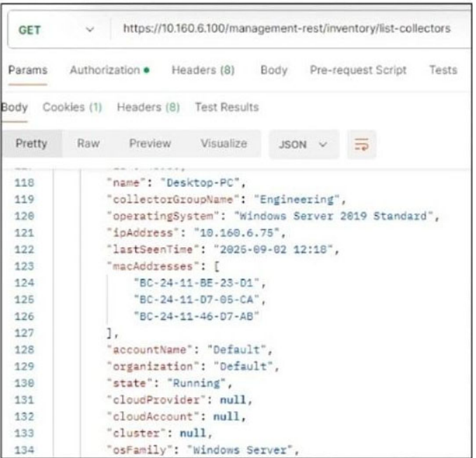The width and height of the screenshot is (476, 458).
Task: Click the "macAddresses" key
Action: coord(153,266)
